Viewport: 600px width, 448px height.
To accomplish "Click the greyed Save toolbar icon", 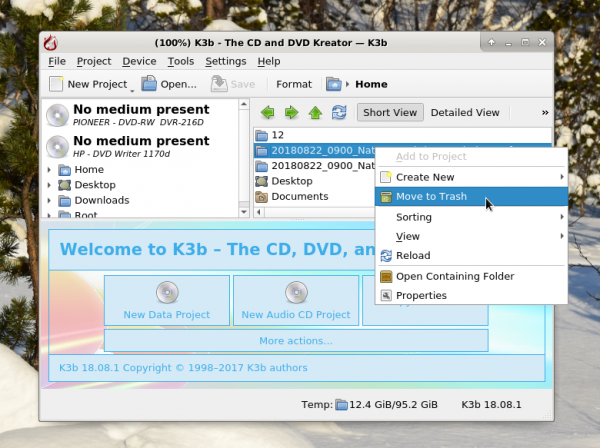I will (219, 84).
